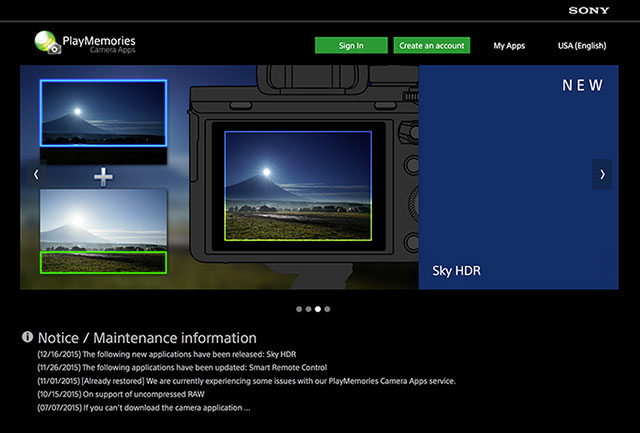Go to the previous carousel slide

click(x=36, y=174)
